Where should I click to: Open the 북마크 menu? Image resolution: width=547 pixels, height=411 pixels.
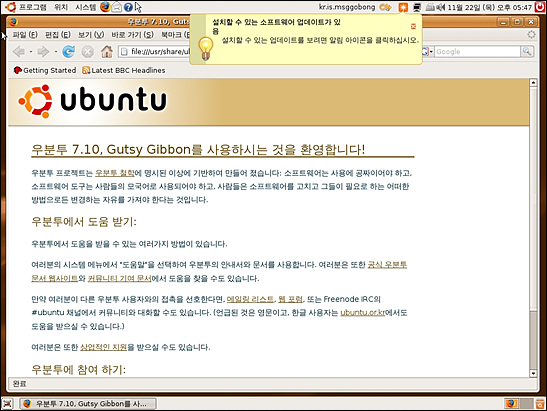point(175,35)
